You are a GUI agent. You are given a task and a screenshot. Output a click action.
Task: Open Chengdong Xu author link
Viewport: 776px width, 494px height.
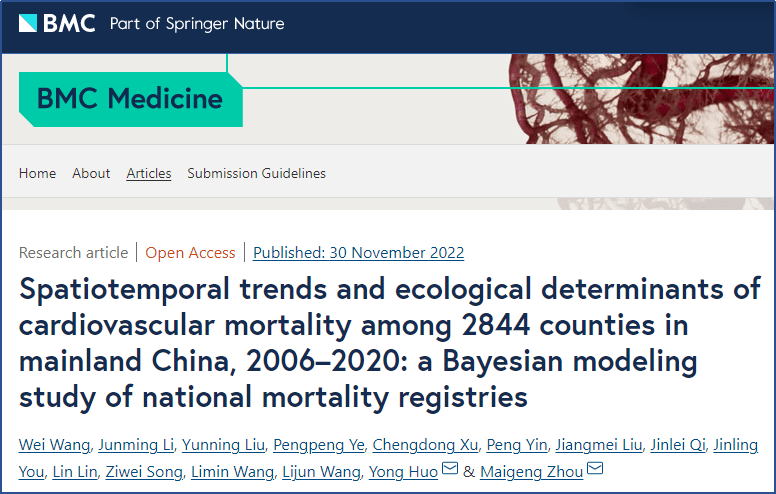pyautogui.click(x=412, y=444)
